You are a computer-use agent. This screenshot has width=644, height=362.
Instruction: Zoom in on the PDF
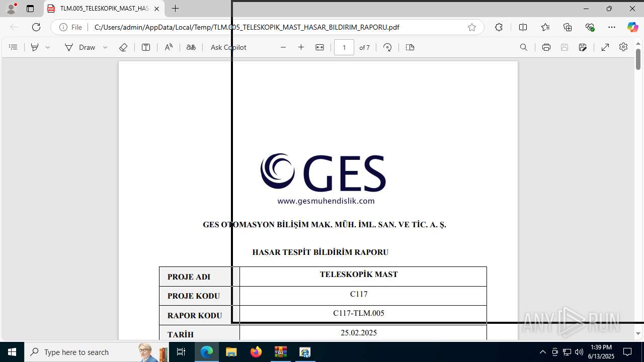[x=301, y=47]
